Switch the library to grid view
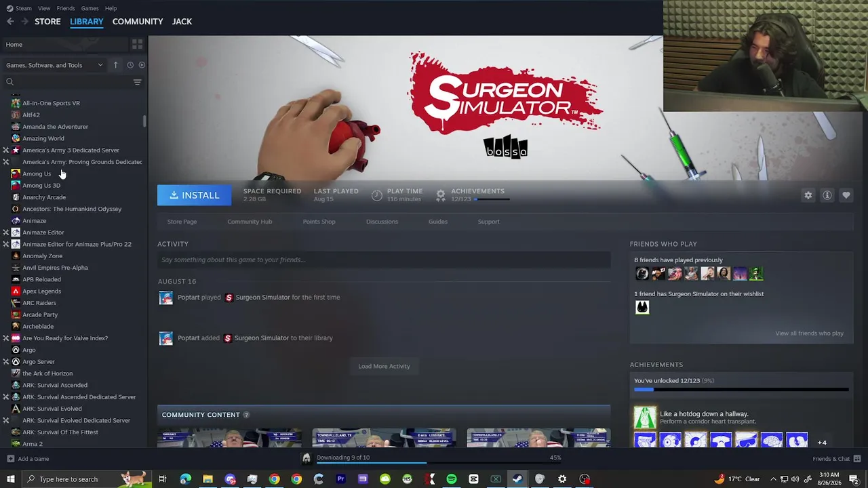The width and height of the screenshot is (868, 488). click(137, 45)
